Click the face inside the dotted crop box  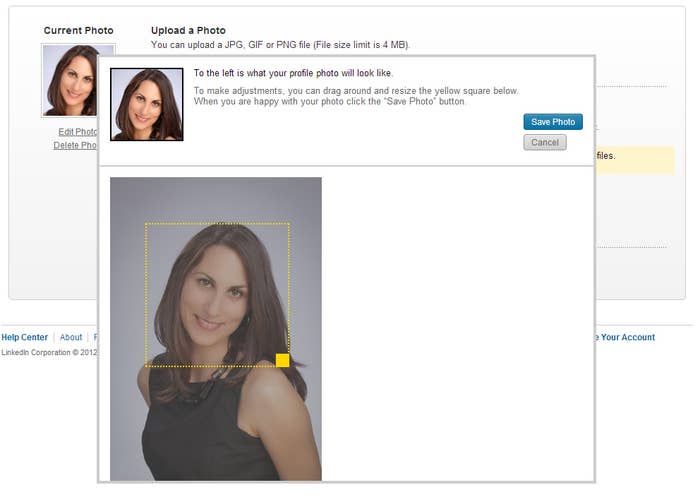click(214, 297)
